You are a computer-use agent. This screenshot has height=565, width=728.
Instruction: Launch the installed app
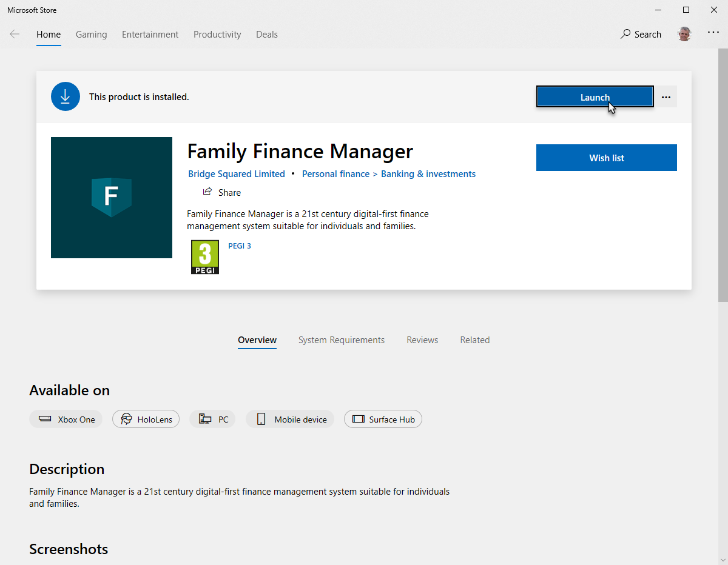[x=595, y=97]
